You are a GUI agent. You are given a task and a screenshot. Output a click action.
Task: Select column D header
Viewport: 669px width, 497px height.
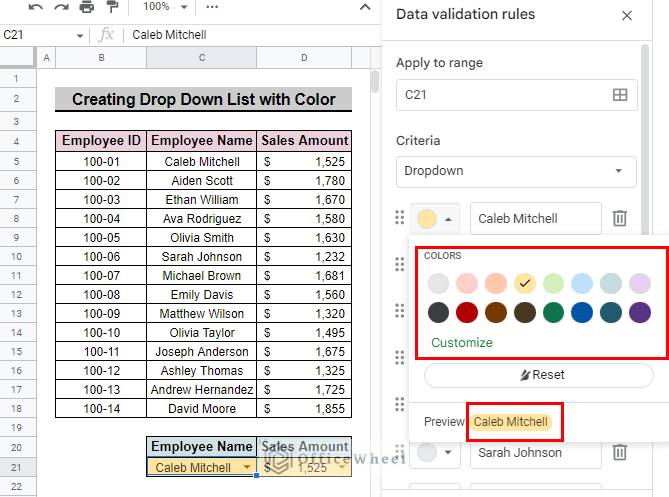pos(304,58)
